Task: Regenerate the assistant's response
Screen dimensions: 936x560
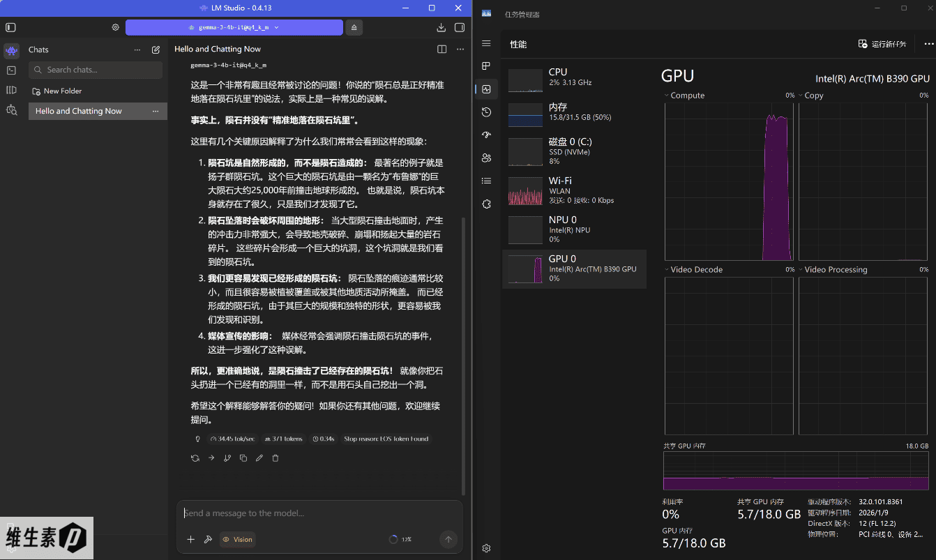Action: pos(195,458)
